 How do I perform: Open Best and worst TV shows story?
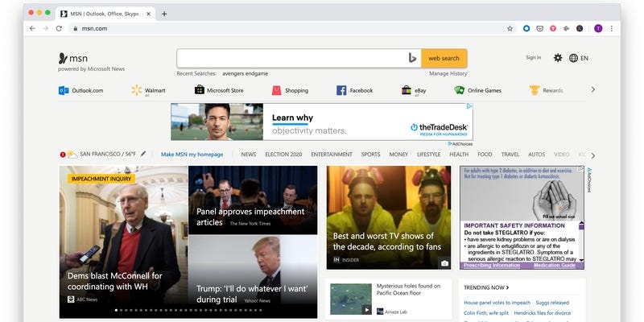click(386, 242)
